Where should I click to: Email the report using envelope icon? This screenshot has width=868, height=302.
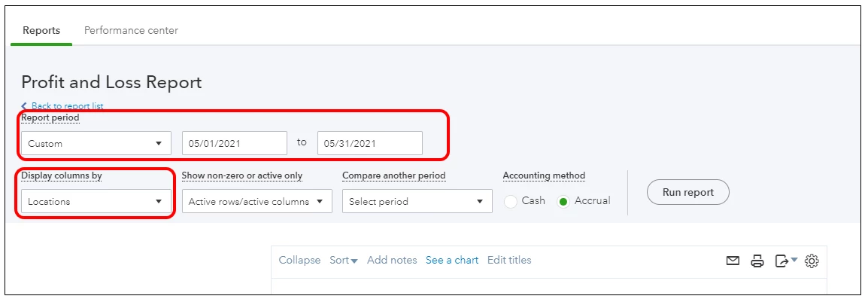(x=733, y=261)
